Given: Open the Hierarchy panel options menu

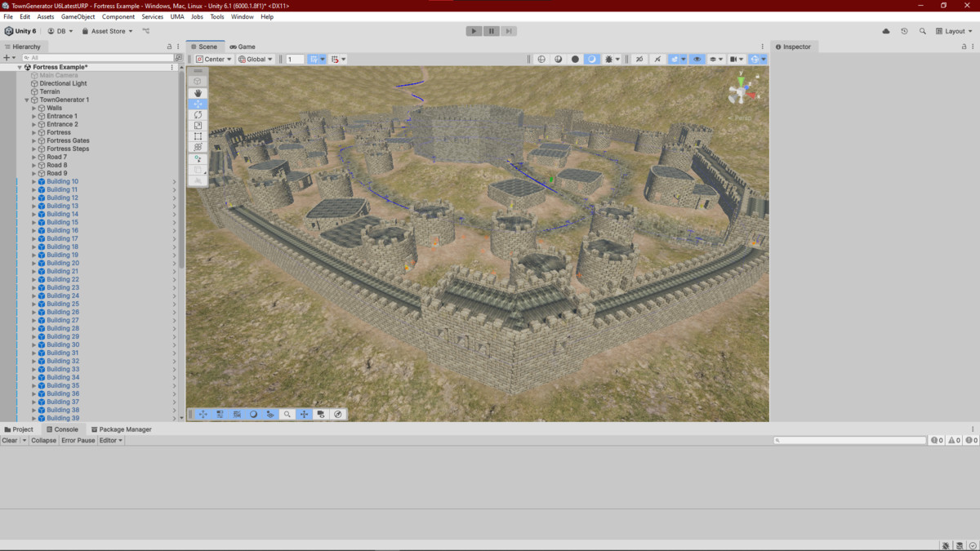Looking at the screenshot, I should click(x=178, y=47).
